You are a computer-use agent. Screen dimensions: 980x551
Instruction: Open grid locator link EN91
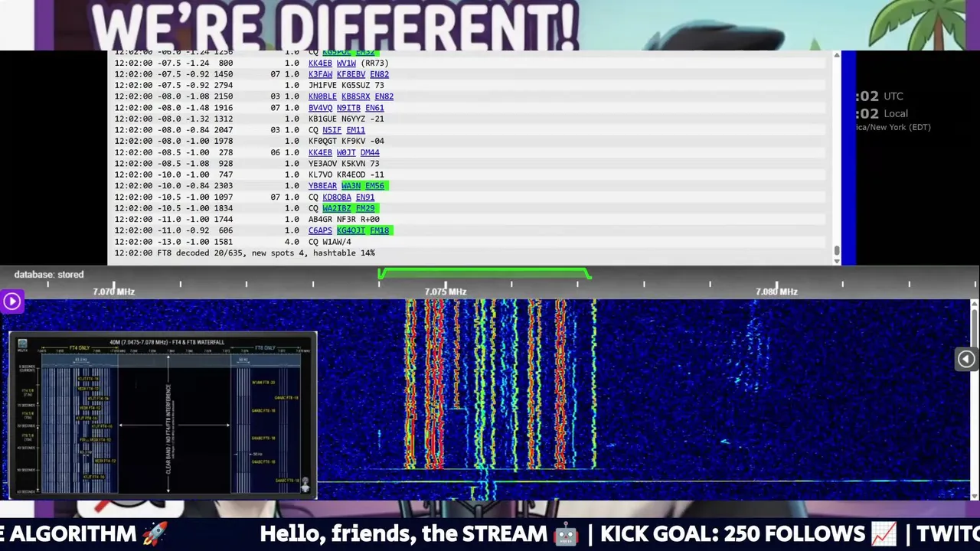[x=364, y=197]
